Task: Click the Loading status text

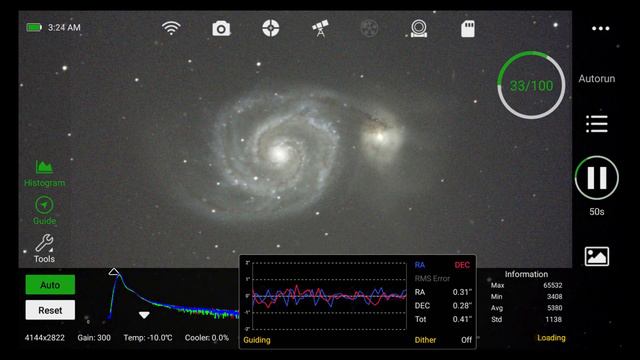Action: (x=551, y=338)
